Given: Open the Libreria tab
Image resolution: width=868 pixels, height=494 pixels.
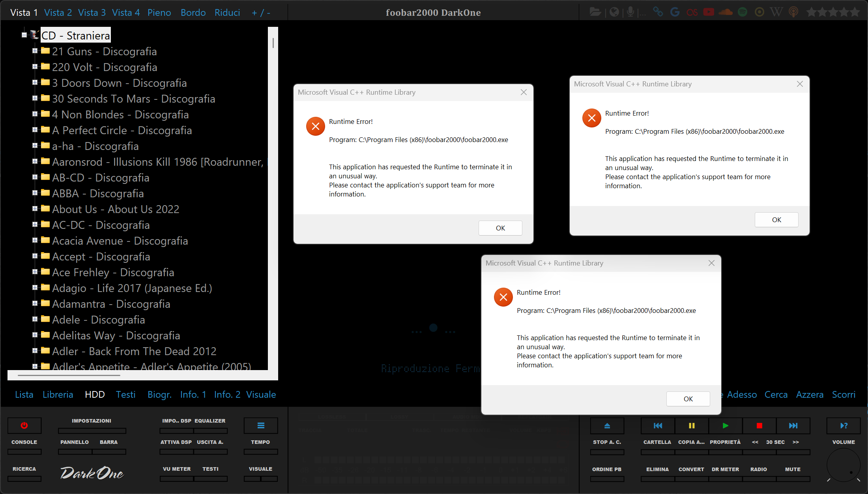Looking at the screenshot, I should (58, 395).
